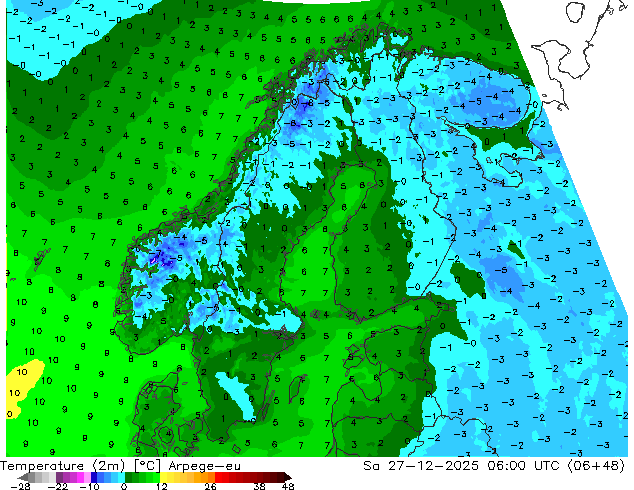Click the legend label '-28'
634x490 pixels.
point(20,486)
